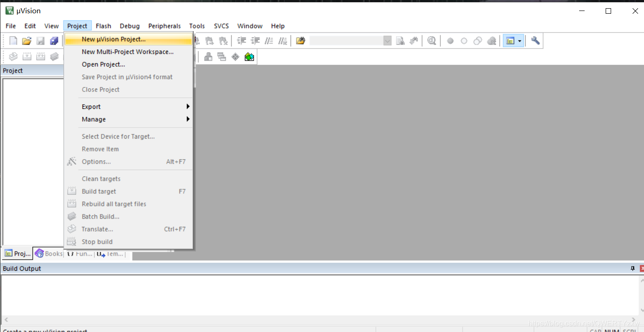The width and height of the screenshot is (644, 332).
Task: Open the Tools menu
Action: coord(197,26)
